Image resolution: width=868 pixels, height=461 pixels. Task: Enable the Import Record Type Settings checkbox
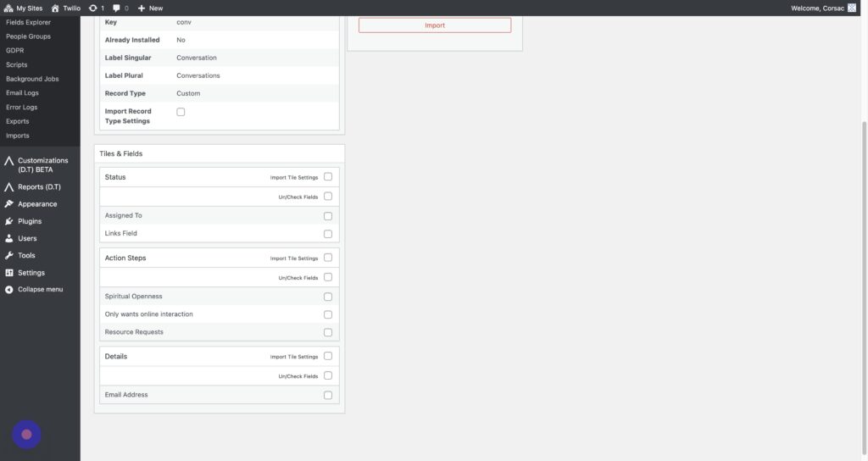click(181, 112)
